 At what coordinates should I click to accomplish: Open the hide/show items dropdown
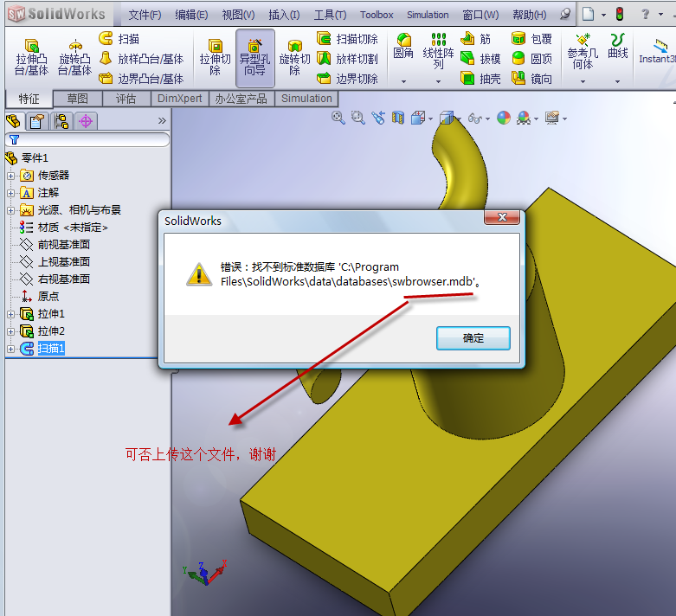pyautogui.click(x=487, y=119)
